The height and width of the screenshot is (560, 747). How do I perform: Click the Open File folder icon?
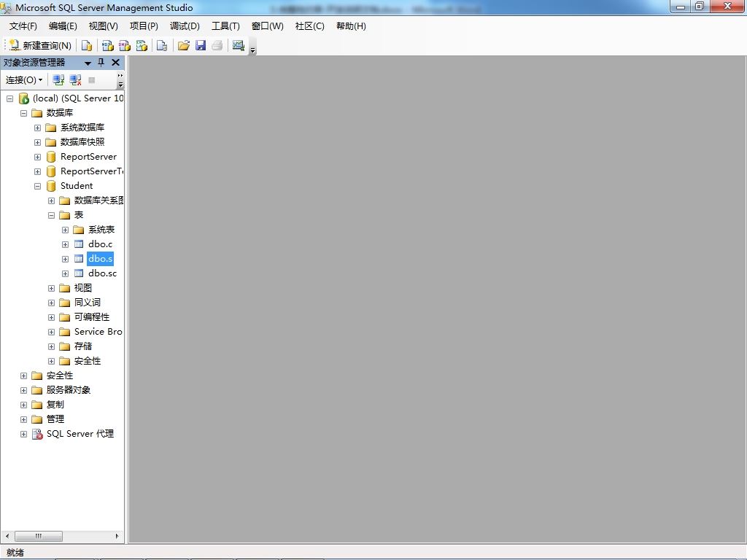click(x=183, y=45)
